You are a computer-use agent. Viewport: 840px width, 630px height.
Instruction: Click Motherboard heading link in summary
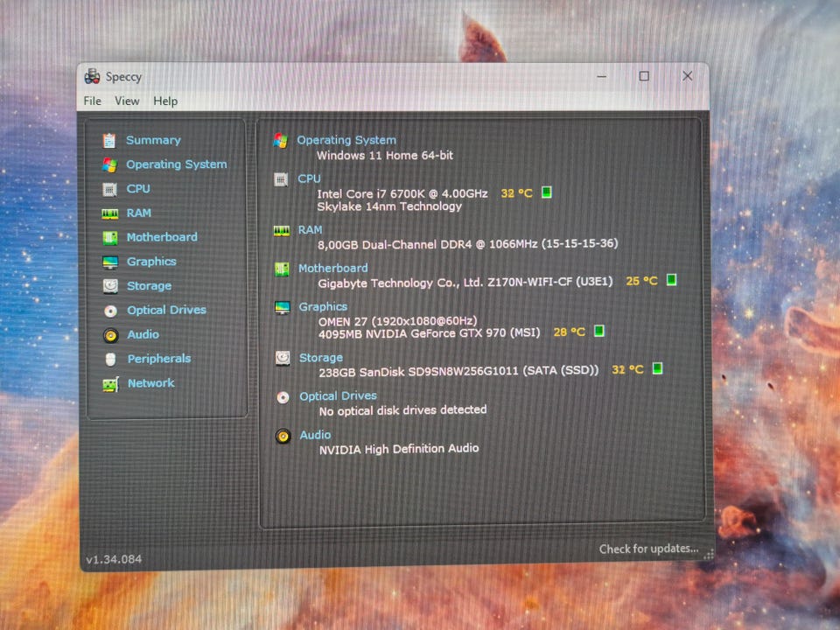click(x=333, y=269)
